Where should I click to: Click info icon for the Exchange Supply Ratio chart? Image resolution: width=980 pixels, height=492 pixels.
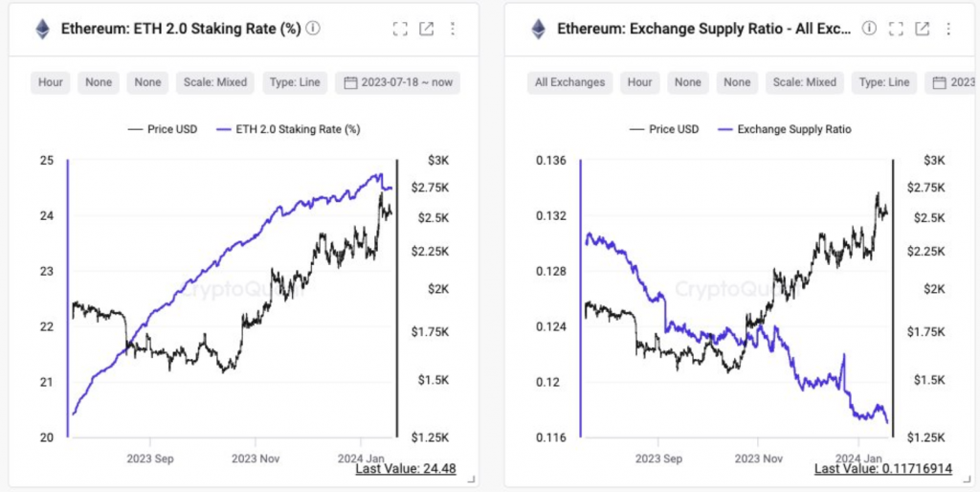pos(869,29)
